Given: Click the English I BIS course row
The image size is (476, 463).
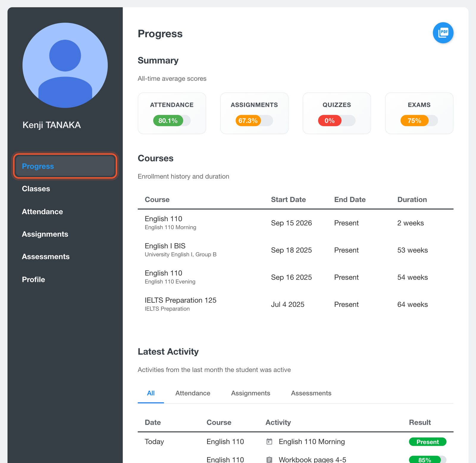Looking at the screenshot, I should [295, 250].
